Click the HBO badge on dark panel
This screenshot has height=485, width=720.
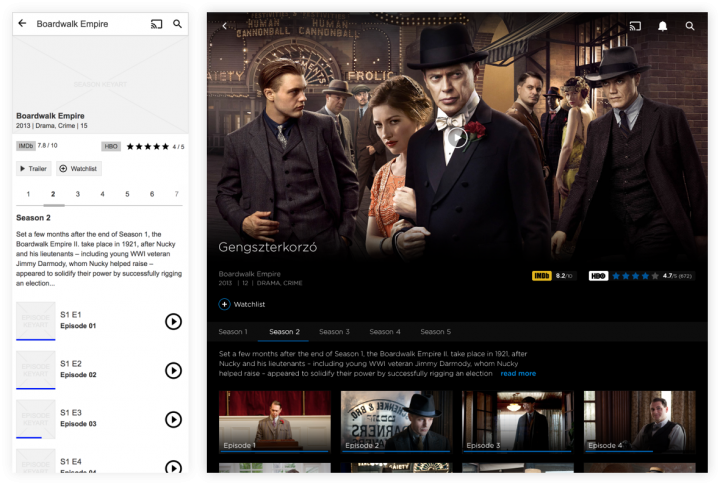(598, 276)
